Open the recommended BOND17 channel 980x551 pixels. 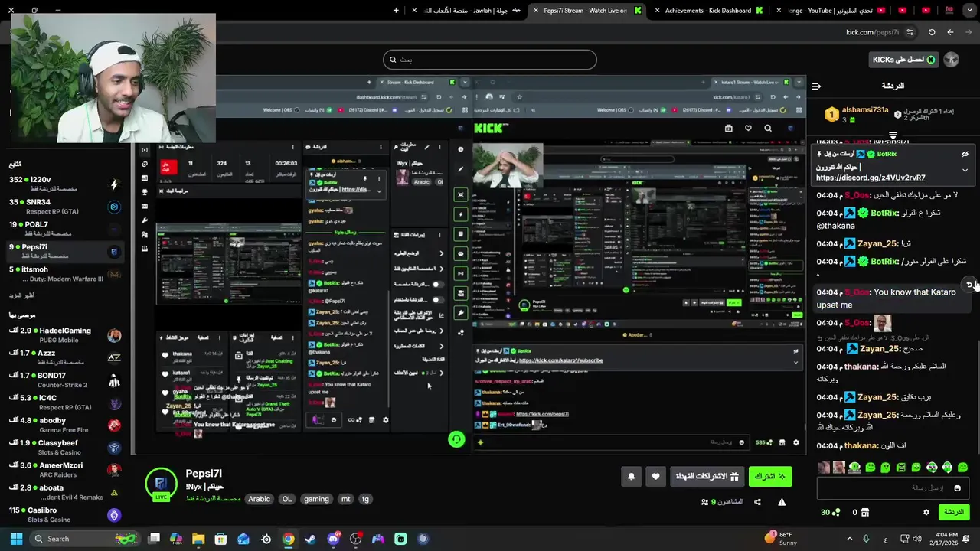(x=64, y=380)
